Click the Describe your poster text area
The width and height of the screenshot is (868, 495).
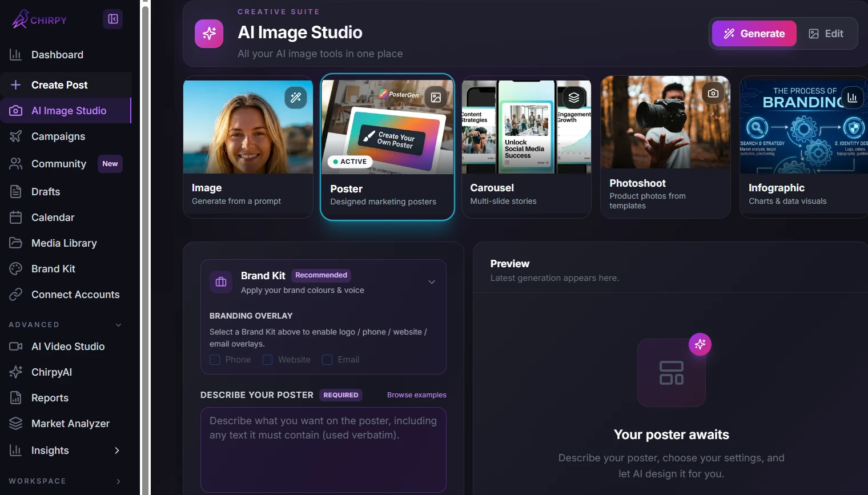click(x=323, y=450)
